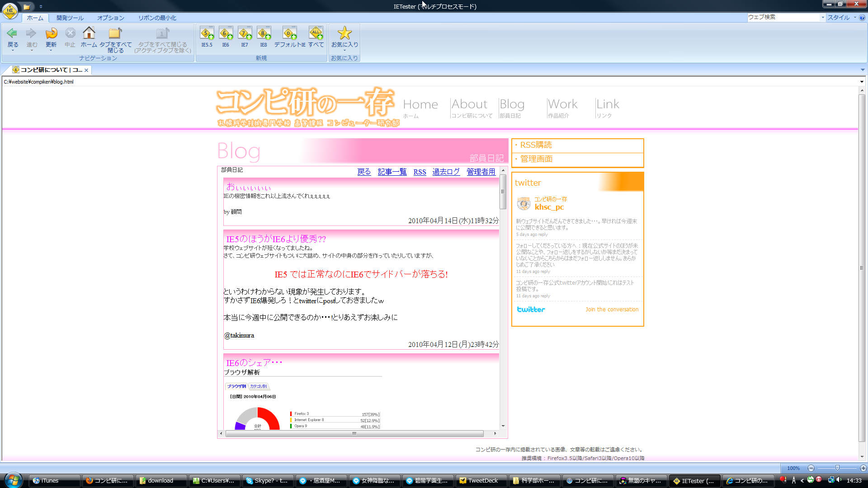Click the Stop (中止) icon
The image size is (868, 488).
click(x=70, y=33)
